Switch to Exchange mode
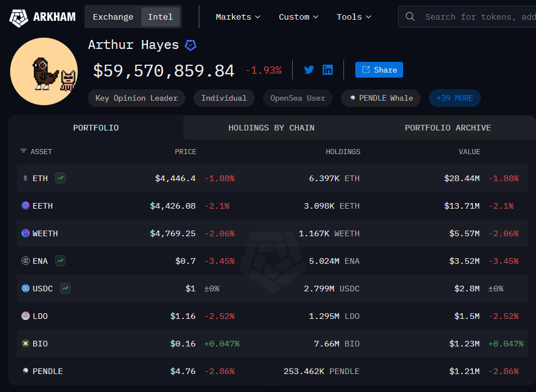The image size is (536, 392). (x=113, y=17)
